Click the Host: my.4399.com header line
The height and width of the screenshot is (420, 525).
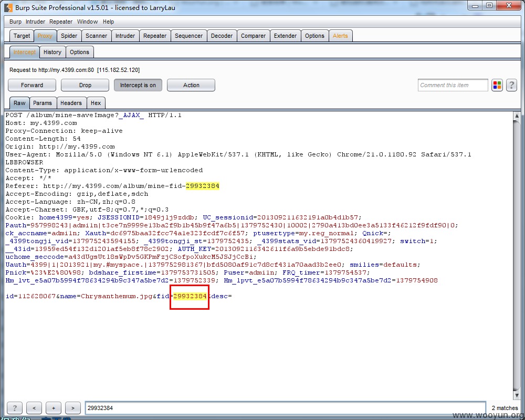[x=41, y=123]
